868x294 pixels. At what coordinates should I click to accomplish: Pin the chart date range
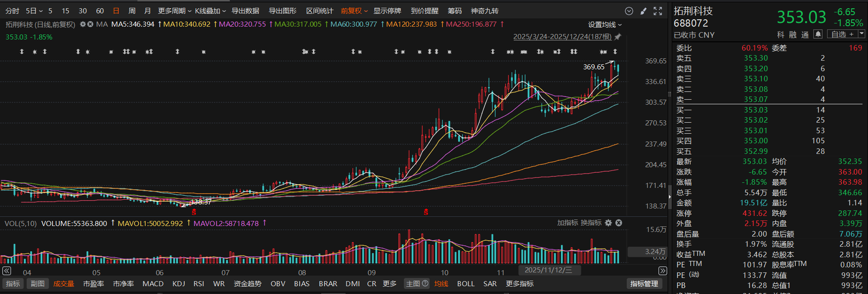click(x=618, y=37)
